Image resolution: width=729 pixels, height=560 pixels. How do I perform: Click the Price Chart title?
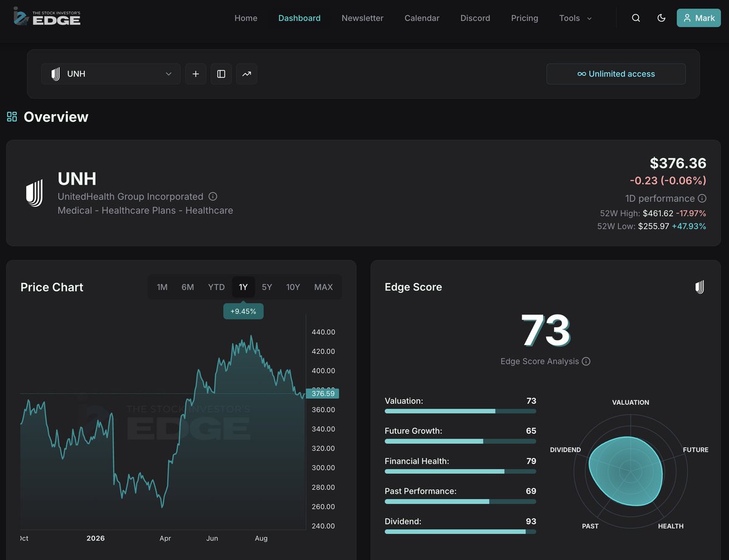52,287
